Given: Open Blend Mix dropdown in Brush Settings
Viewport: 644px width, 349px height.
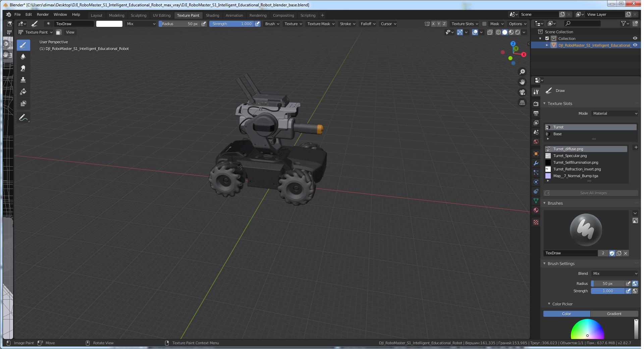Looking at the screenshot, I should pos(614,273).
